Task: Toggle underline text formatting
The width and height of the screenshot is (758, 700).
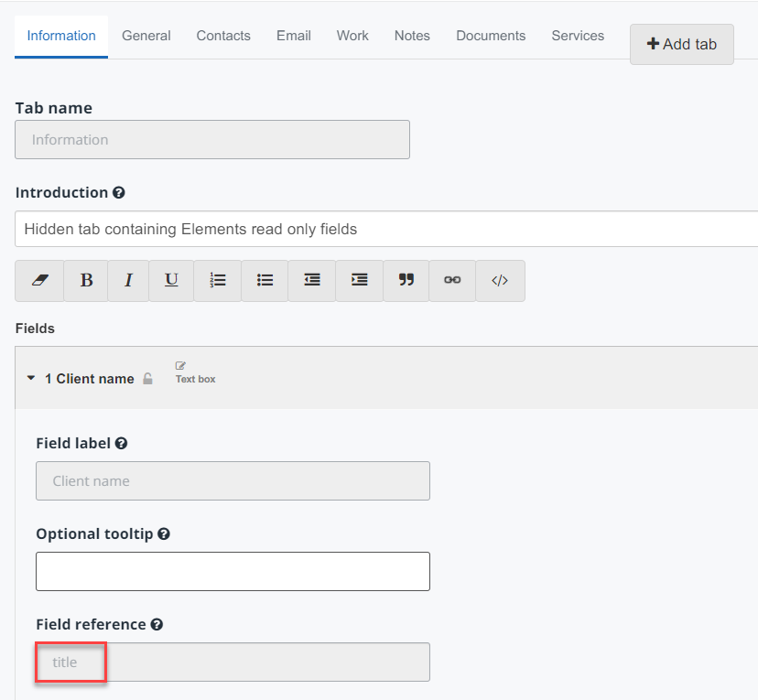Action: click(171, 281)
